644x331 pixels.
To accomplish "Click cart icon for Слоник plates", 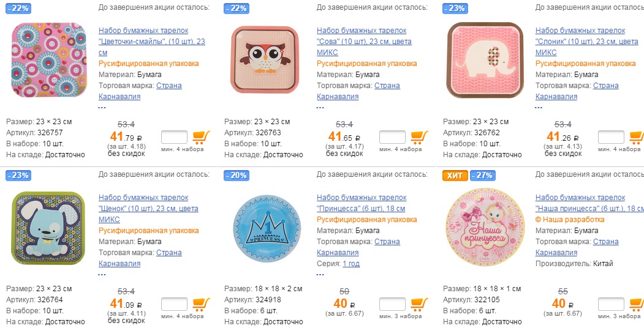I will (637, 137).
